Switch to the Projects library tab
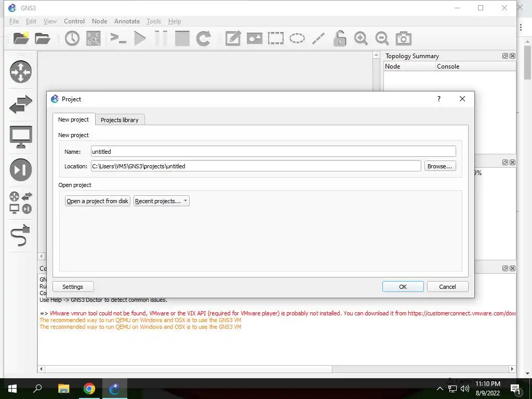 tap(119, 120)
